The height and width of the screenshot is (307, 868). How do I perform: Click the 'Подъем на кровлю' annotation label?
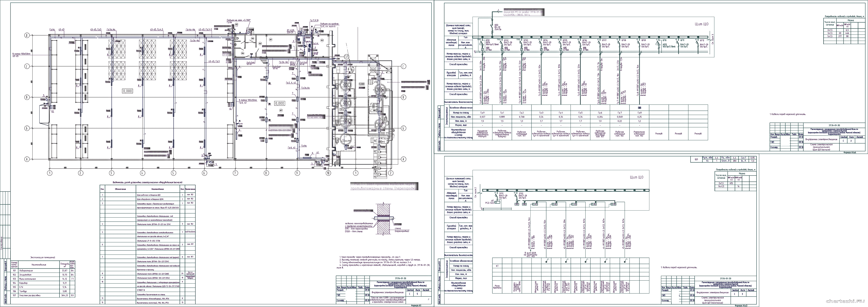coord(329,24)
